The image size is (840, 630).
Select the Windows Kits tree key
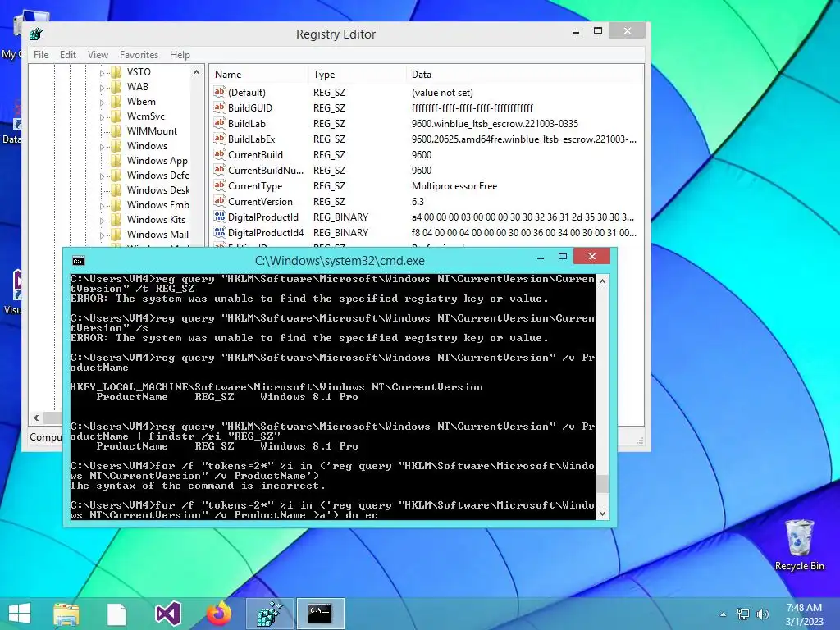pos(156,220)
